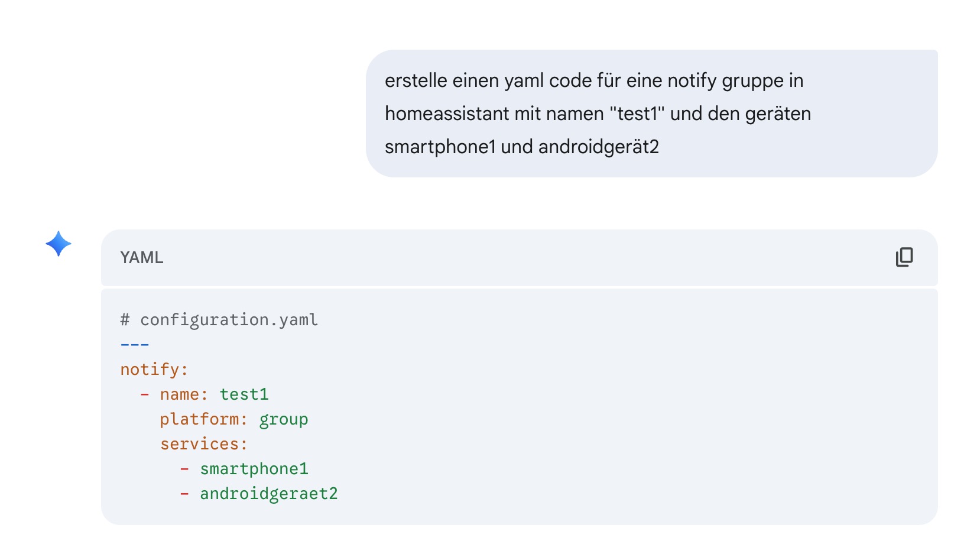Click the word 'smartphone1' in the prompt

tap(440, 147)
